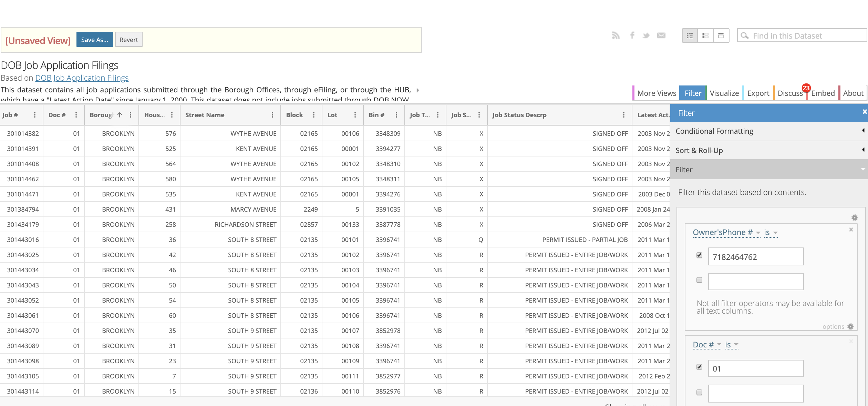
Task: Expand Conditional Formatting section
Action: pos(768,131)
